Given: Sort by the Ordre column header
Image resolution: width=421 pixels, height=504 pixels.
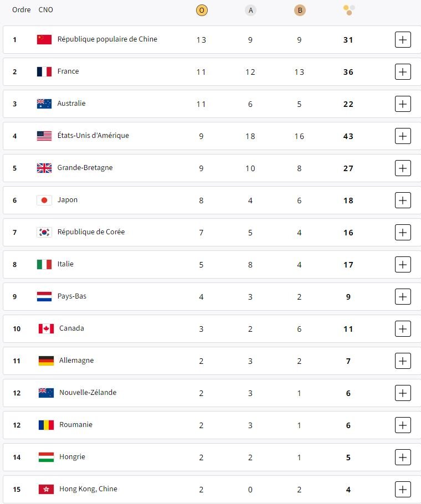Looking at the screenshot, I should click(21, 10).
